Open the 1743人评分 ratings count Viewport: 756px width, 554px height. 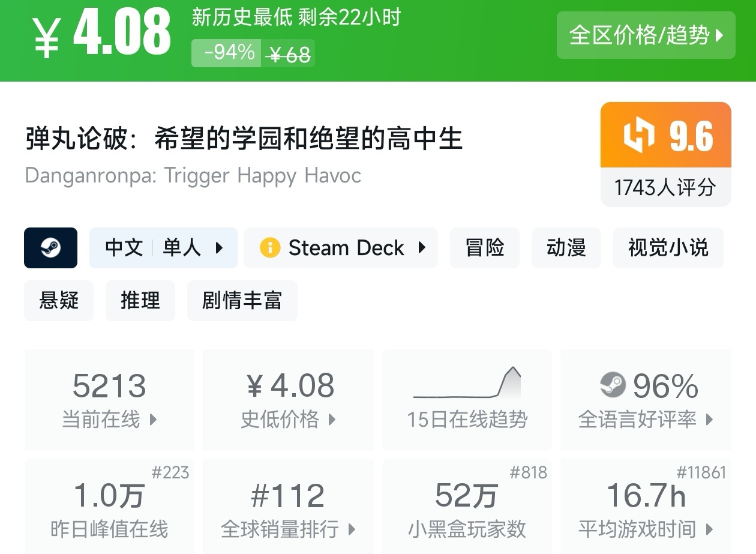click(x=665, y=188)
